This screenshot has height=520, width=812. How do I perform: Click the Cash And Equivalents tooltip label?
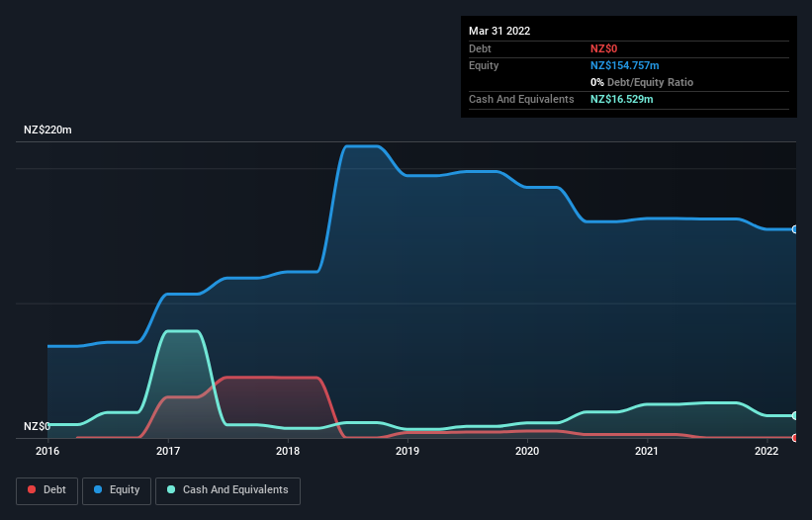coord(521,99)
